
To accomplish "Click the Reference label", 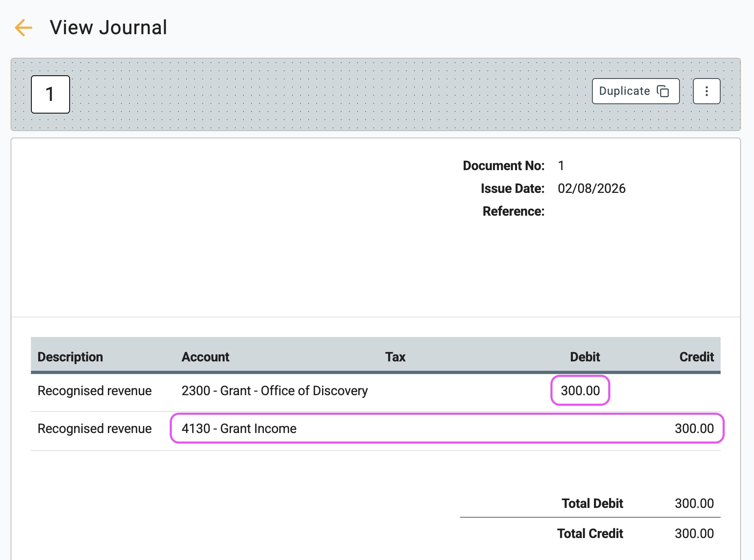I will click(513, 211).
